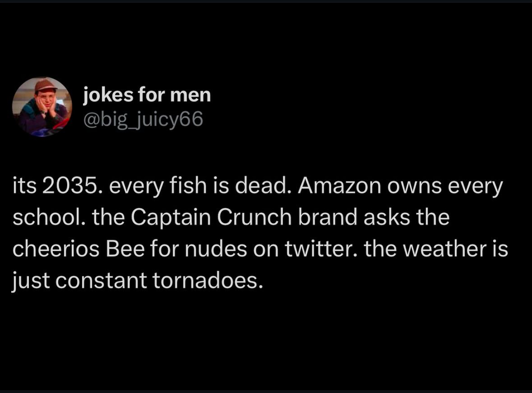The width and height of the screenshot is (532, 393).
Task: Select the word "constant" in the tweet
Action: tap(101, 281)
